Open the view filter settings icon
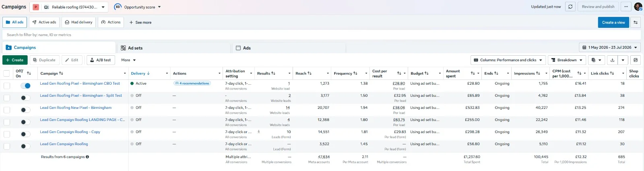 636,23
